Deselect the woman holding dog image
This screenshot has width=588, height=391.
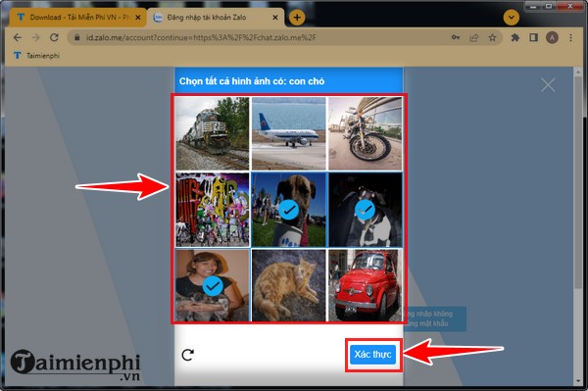coord(213,286)
